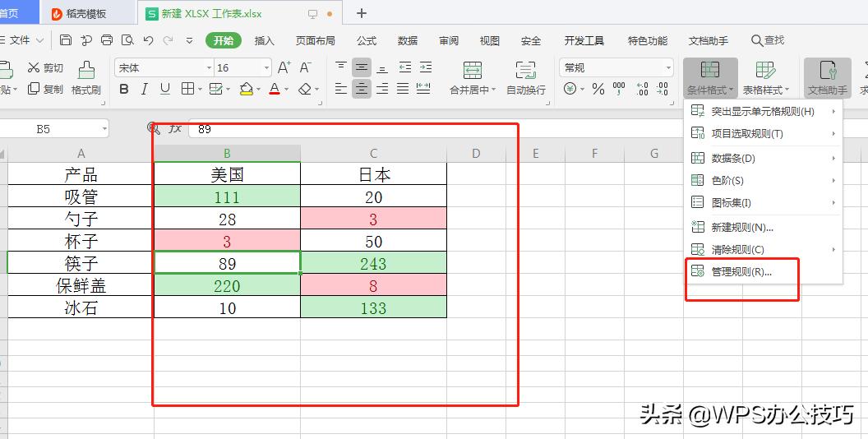
Task: Open the Name Box dropdown next to B5
Action: pos(104,129)
